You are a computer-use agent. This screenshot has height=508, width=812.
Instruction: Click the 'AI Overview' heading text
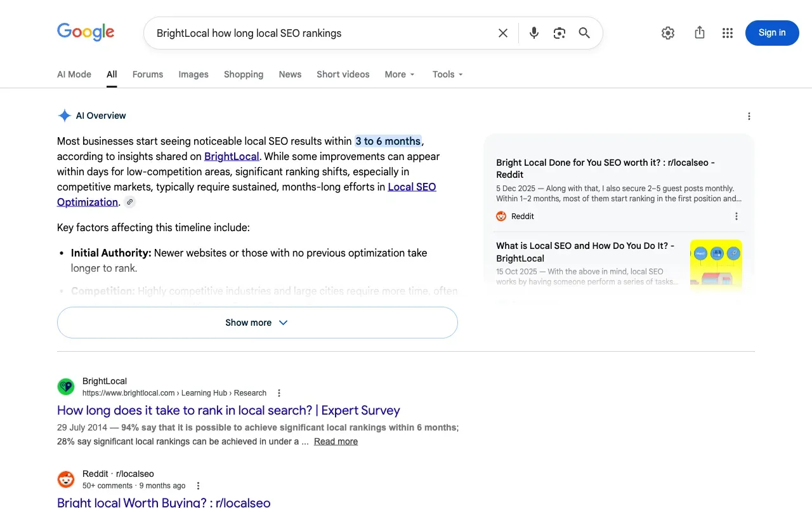point(101,116)
